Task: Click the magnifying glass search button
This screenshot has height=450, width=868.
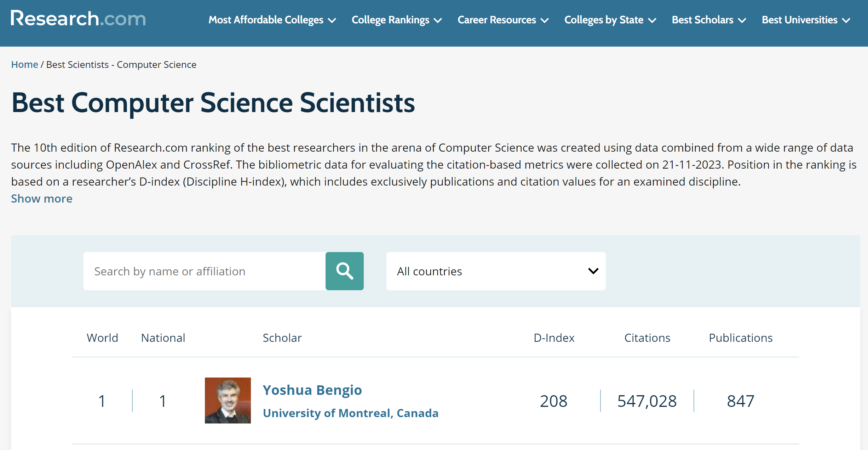Action: [x=344, y=271]
